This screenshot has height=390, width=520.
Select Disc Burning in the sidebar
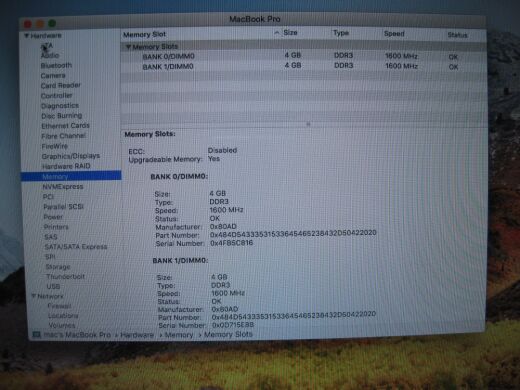(x=62, y=116)
